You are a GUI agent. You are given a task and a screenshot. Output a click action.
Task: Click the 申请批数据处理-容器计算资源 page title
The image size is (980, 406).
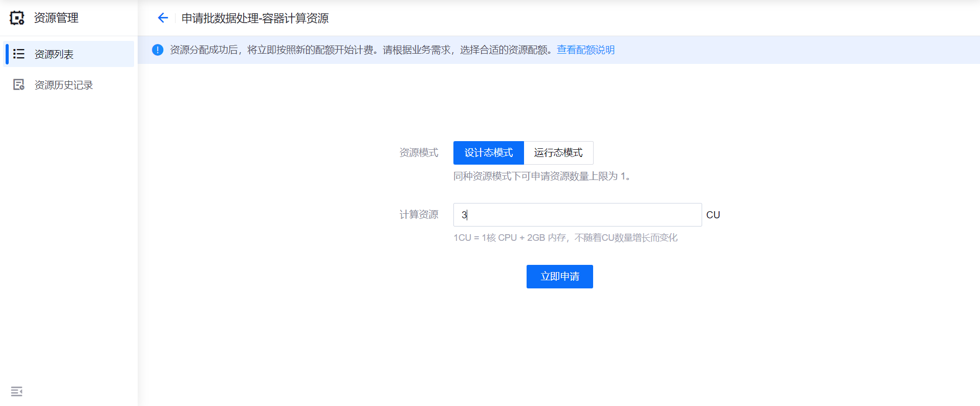pos(255,18)
